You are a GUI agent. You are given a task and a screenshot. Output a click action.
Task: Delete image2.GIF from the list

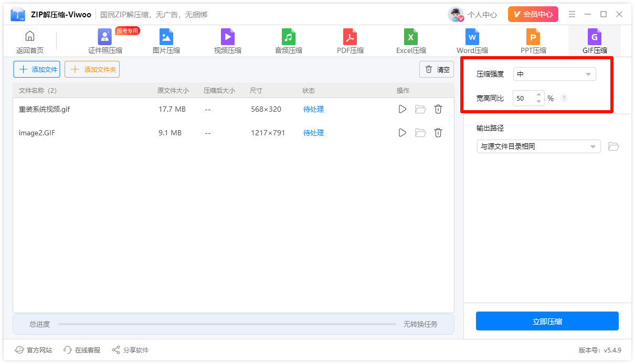(438, 133)
